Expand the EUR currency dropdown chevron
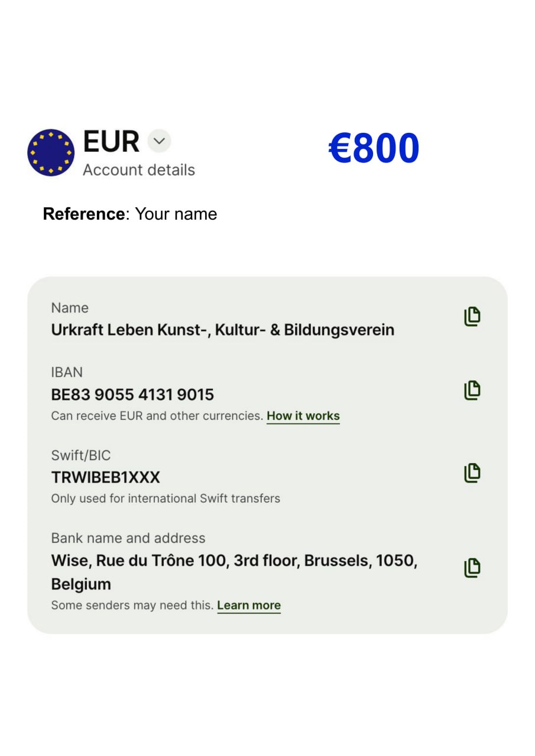535x756 pixels. pos(158,141)
